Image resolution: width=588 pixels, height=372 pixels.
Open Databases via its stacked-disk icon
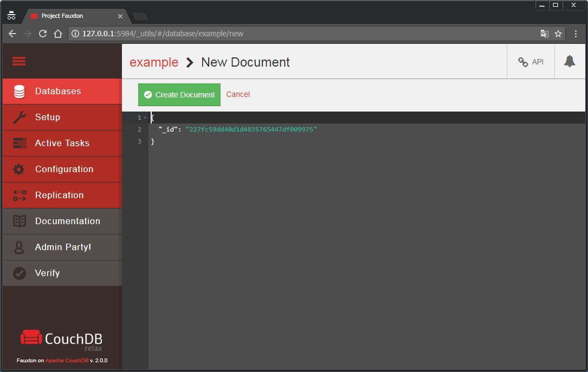(20, 92)
